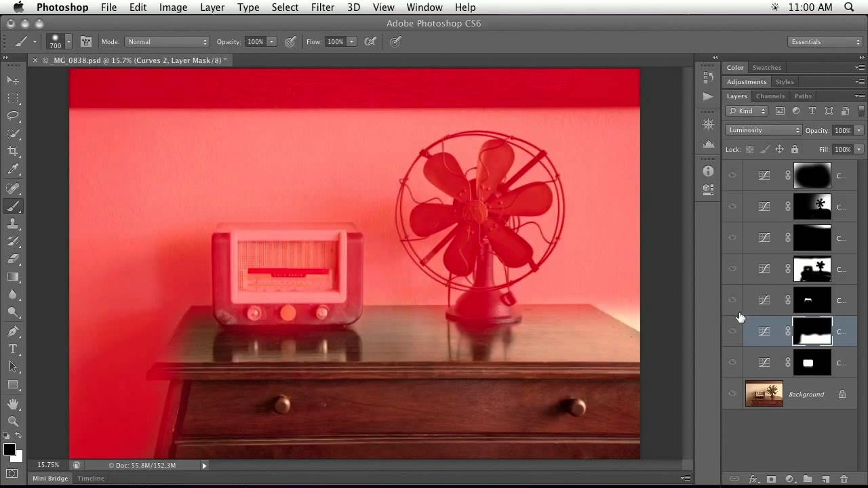Toggle visibility of the bottom Curves layer above Background
This screenshot has width=868, height=488.
point(732,363)
